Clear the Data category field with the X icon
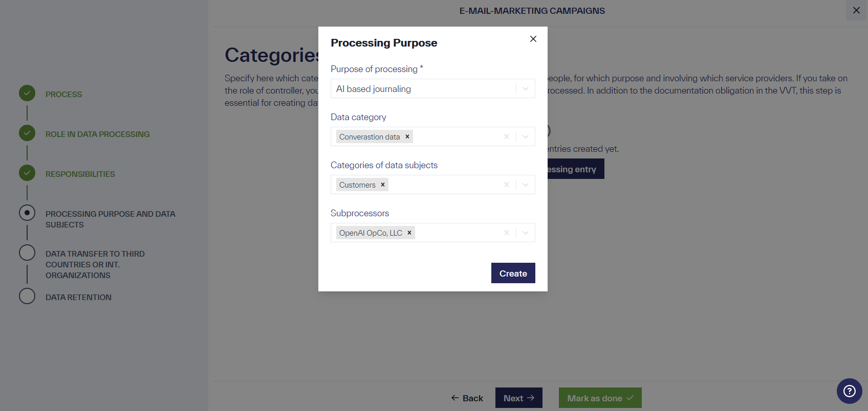 506,136
